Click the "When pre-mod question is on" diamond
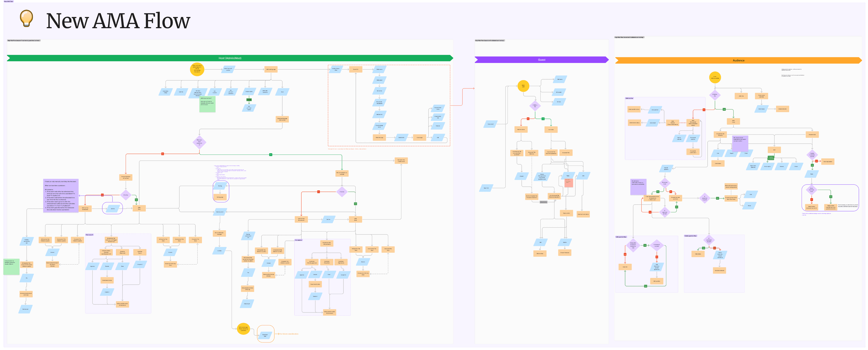The width and height of the screenshot is (868, 350). click(x=199, y=142)
